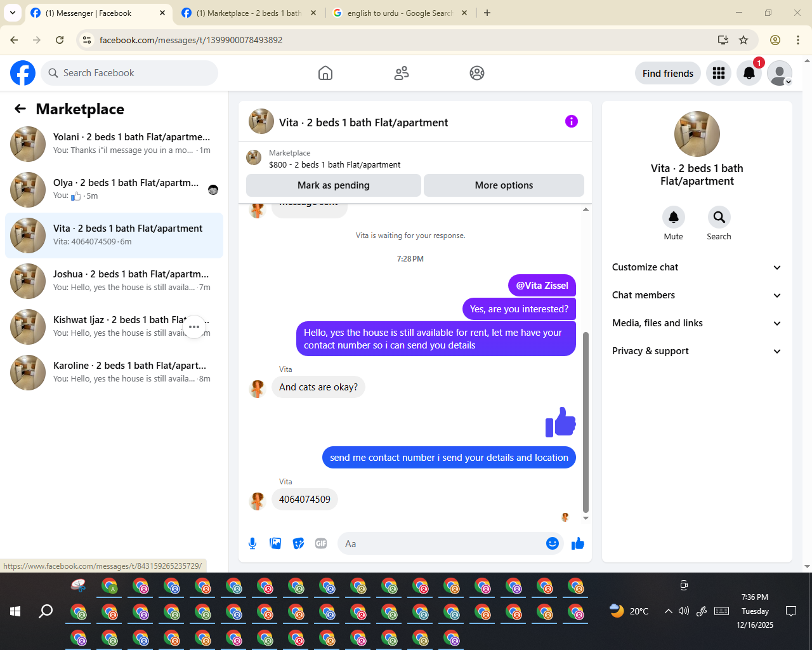Open conversation information purple info icon
This screenshot has height=650, width=812.
tap(572, 121)
